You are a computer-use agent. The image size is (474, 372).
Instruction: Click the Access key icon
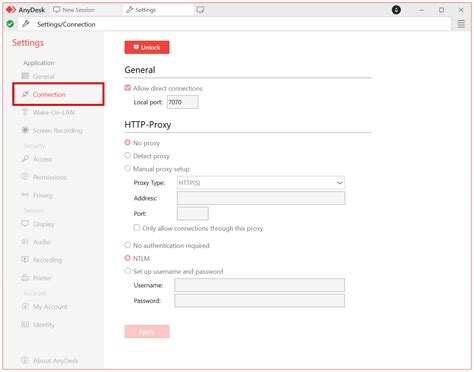point(25,159)
